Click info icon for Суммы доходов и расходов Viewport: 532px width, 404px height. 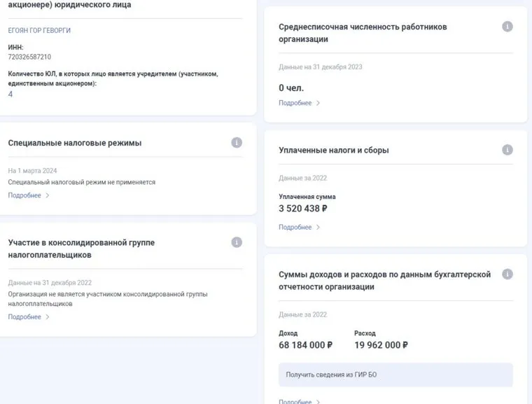(507, 274)
